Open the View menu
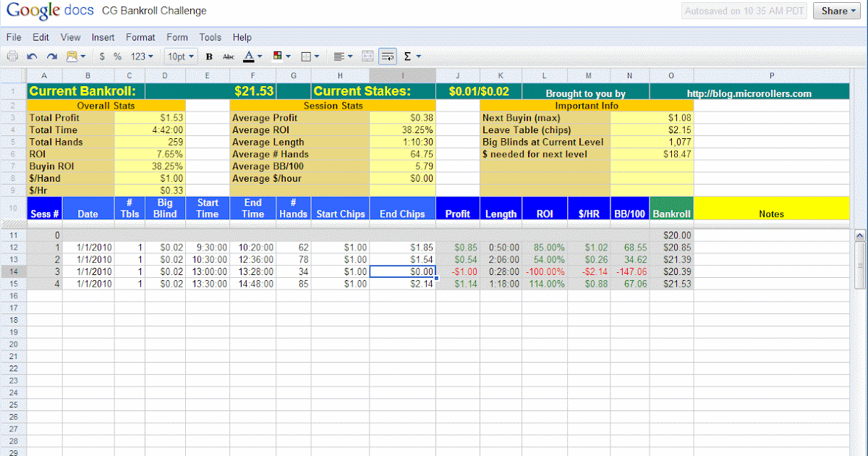Screen dimensions: 868x456 (x=71, y=37)
